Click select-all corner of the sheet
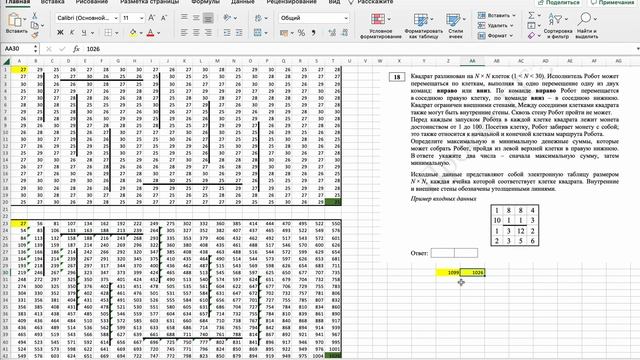This screenshot has width=640, height=360. 7,62
